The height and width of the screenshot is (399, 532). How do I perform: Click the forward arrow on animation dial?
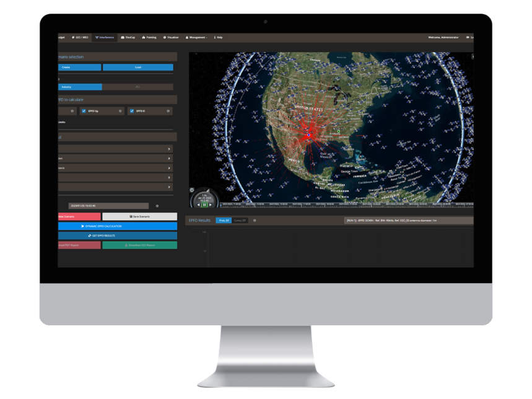click(x=211, y=204)
